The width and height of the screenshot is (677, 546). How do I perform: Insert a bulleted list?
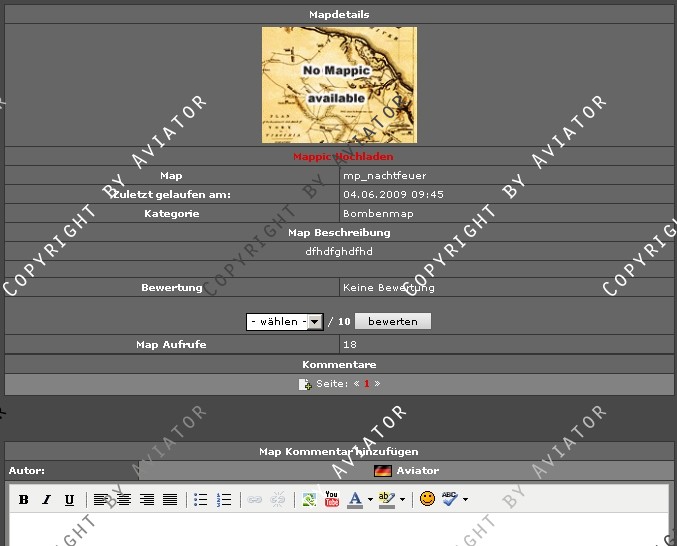click(x=200, y=500)
